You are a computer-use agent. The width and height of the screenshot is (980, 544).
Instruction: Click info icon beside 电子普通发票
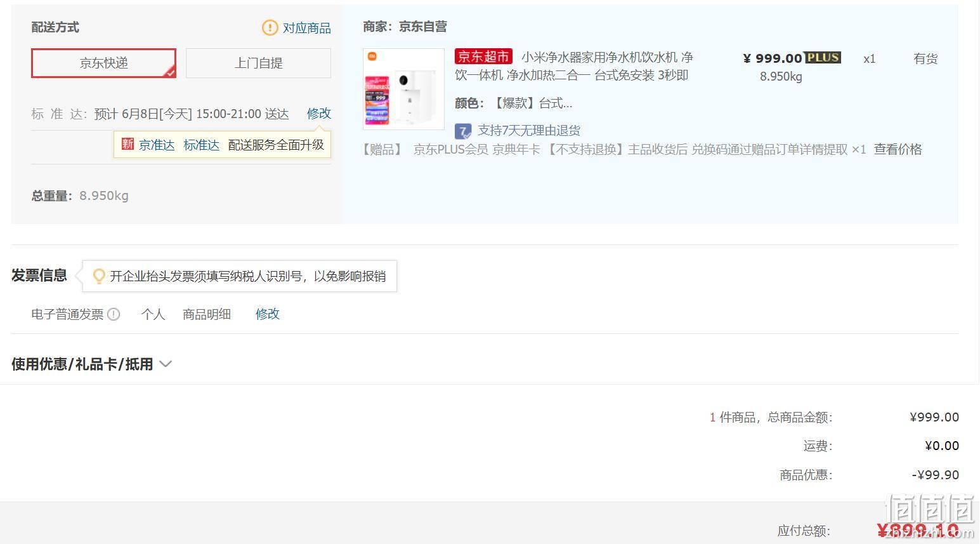[114, 314]
